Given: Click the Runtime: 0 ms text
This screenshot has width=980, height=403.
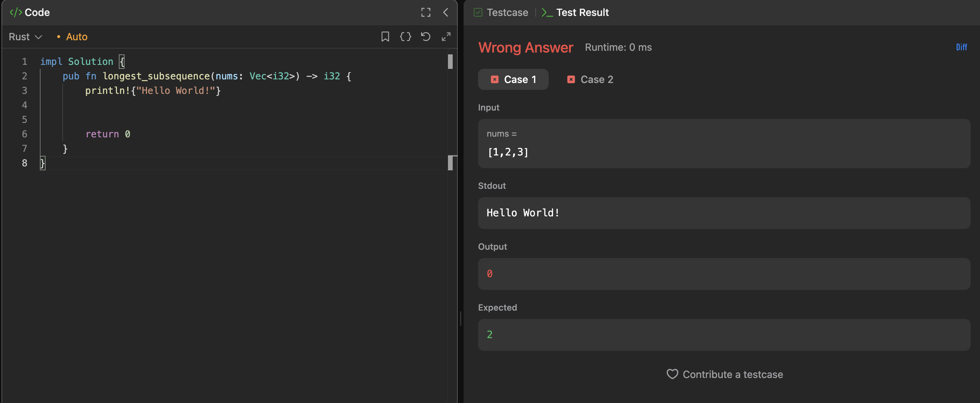Looking at the screenshot, I should tap(618, 47).
